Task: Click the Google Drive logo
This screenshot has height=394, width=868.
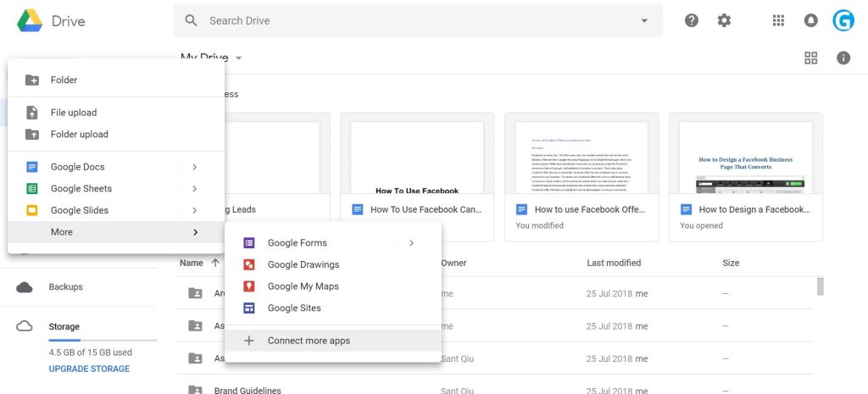Action: pyautogui.click(x=30, y=20)
